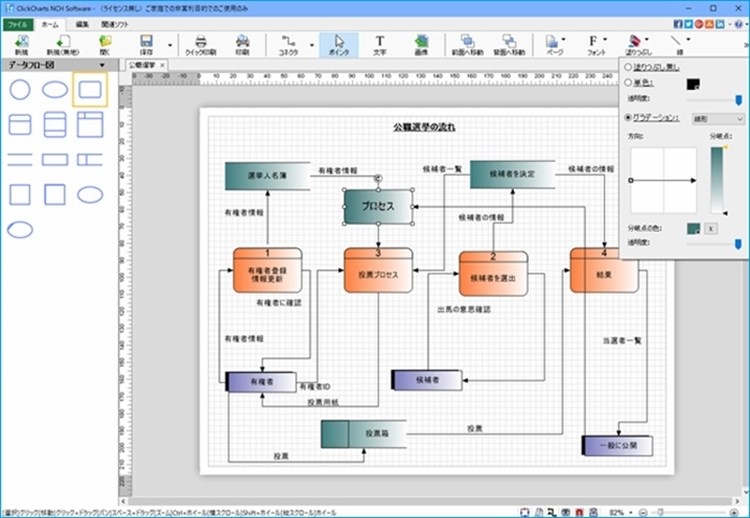
Task: Select the 一般に公開 shape on canvas
Action: [618, 445]
